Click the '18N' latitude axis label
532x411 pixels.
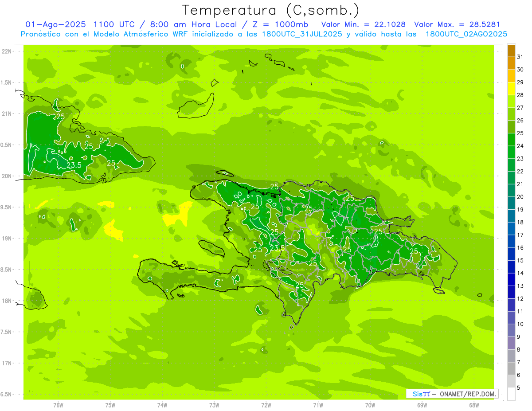pyautogui.click(x=7, y=301)
